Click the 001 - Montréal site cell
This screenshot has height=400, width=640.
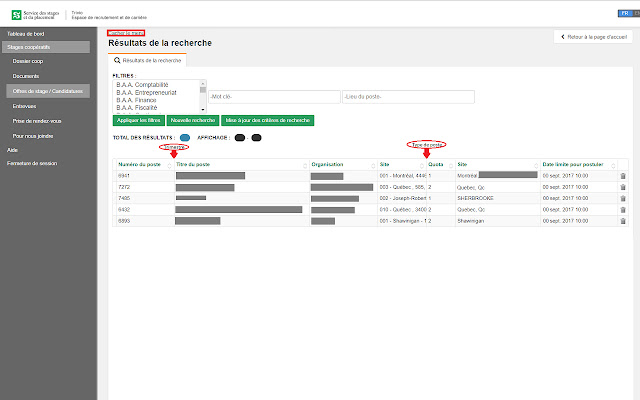coord(402,176)
